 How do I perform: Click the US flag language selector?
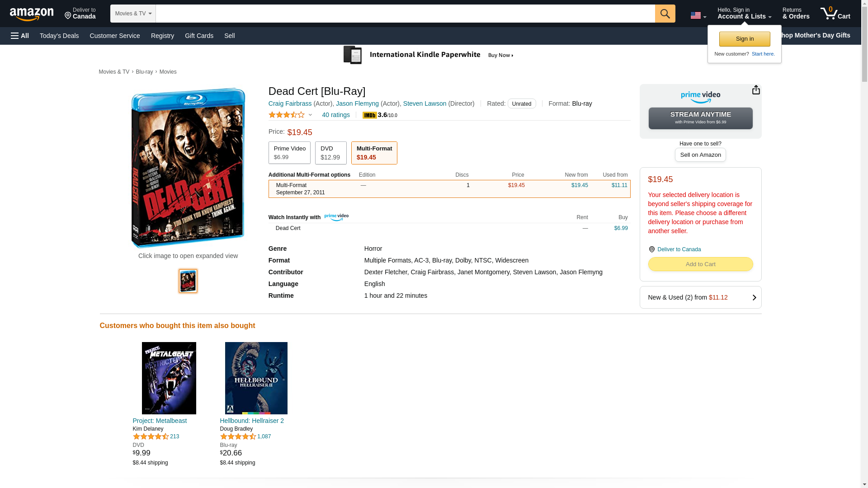[x=698, y=16]
